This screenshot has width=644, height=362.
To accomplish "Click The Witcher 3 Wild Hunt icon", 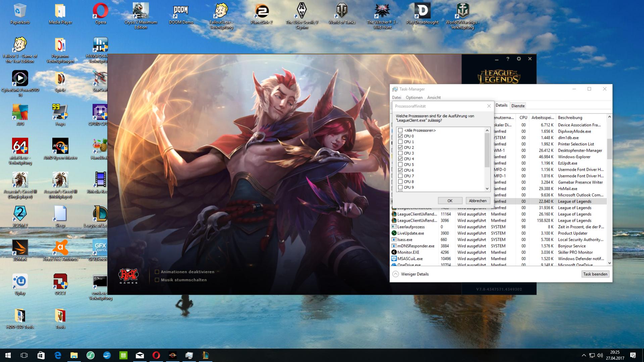I will [382, 16].
